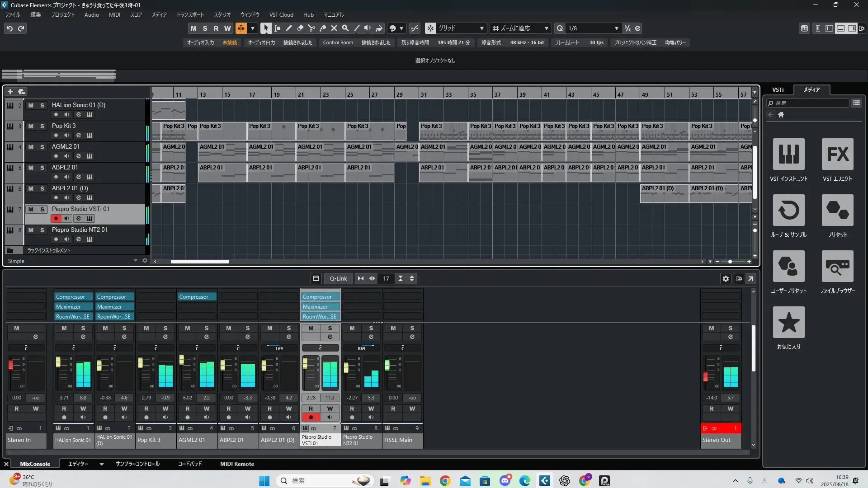Click the Stereo Out channel fader
The height and width of the screenshot is (488, 868).
pos(705,376)
